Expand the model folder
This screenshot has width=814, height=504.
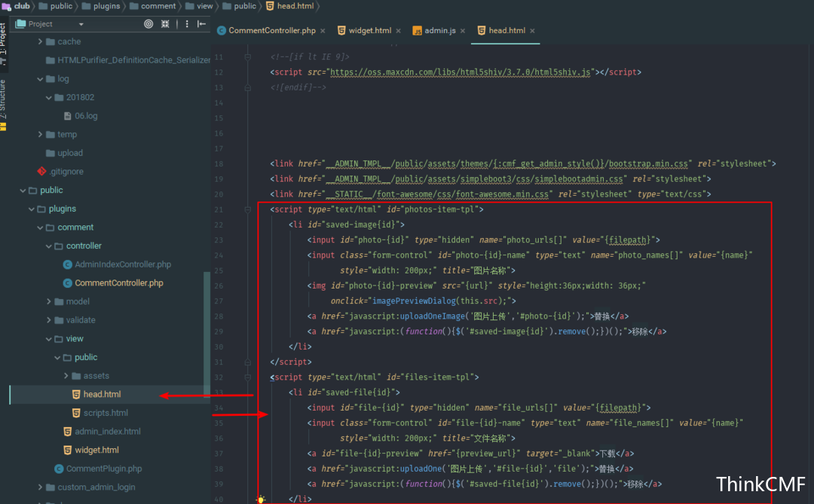(x=49, y=301)
